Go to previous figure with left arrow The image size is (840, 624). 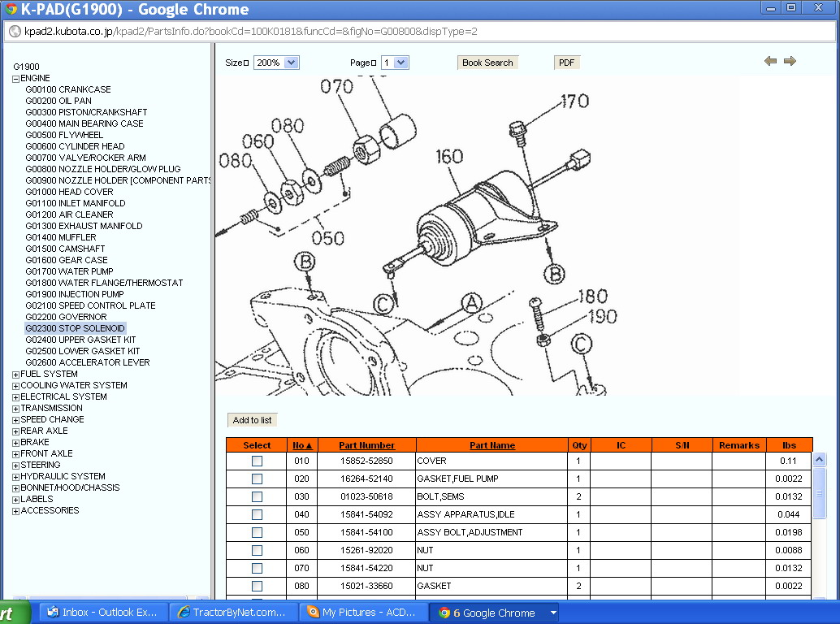click(770, 61)
